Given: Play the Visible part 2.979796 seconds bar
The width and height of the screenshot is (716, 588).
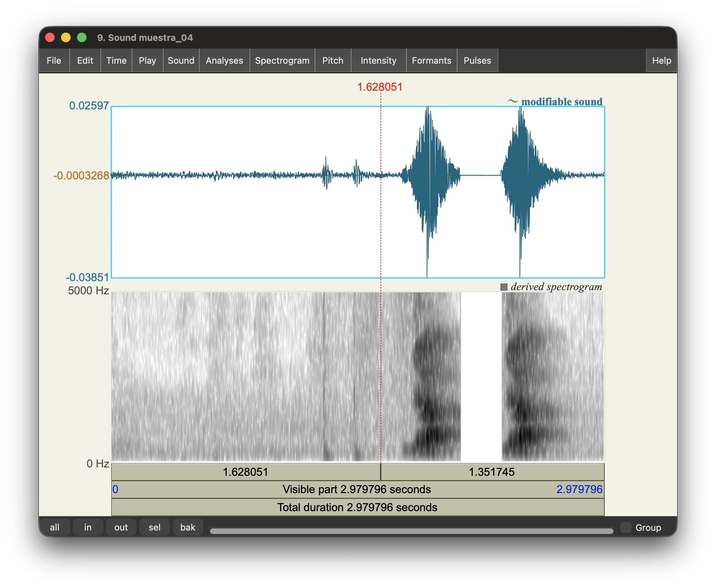Looking at the screenshot, I should tap(357, 489).
